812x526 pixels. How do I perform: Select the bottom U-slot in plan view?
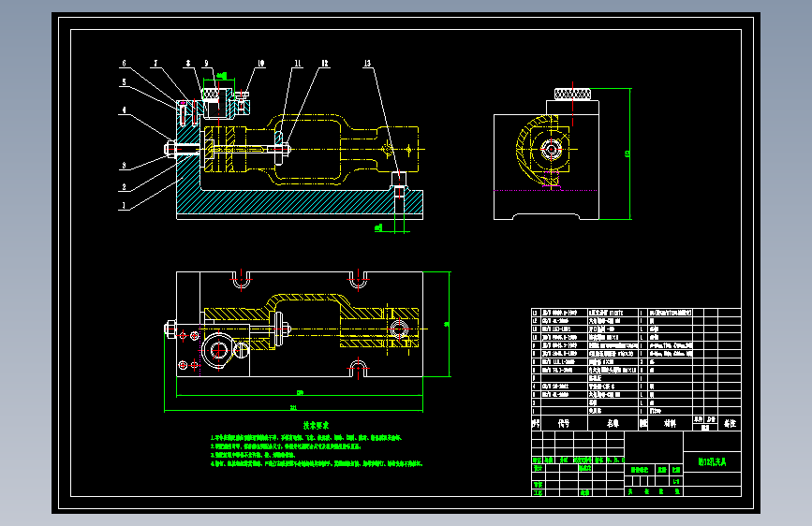click(358, 368)
